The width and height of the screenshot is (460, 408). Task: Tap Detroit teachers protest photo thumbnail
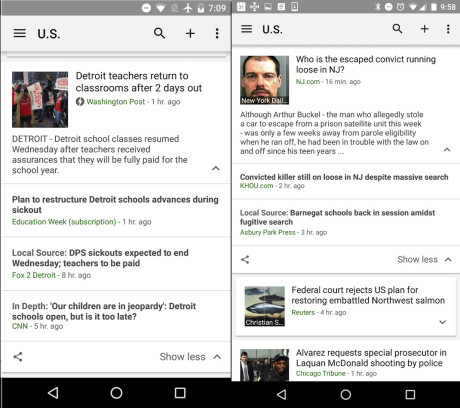(x=40, y=99)
